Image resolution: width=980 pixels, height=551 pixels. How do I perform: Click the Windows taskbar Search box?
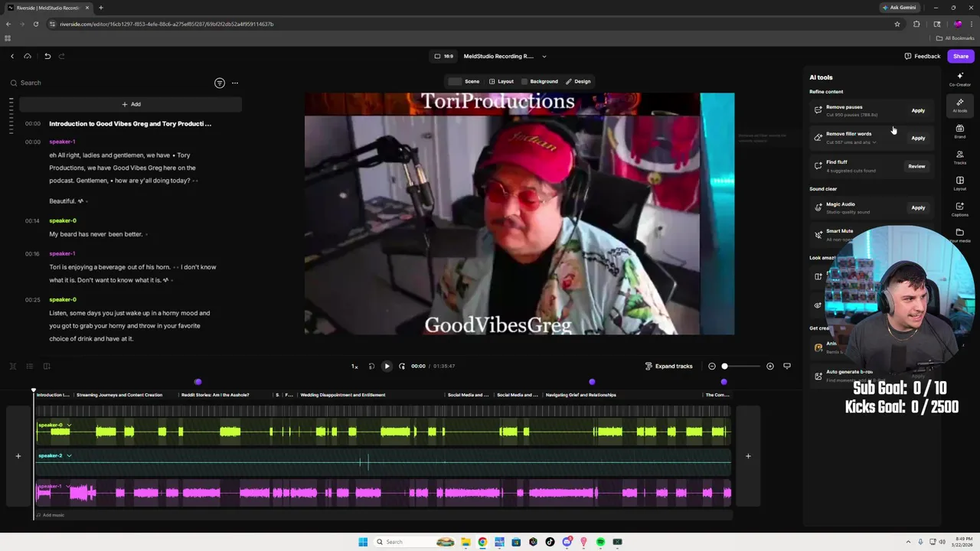(415, 542)
